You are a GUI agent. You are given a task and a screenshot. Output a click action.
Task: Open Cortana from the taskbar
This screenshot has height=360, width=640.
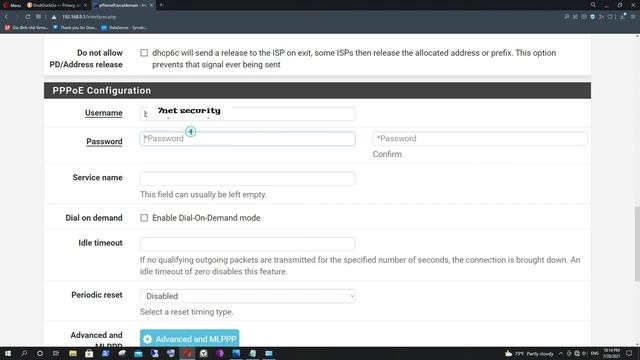pyautogui.click(x=40, y=353)
